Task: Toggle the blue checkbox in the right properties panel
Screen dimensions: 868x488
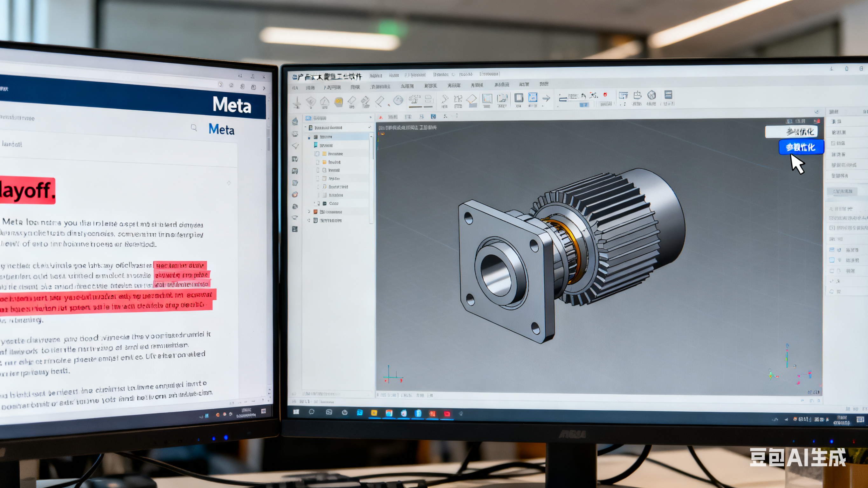Action: point(832,260)
